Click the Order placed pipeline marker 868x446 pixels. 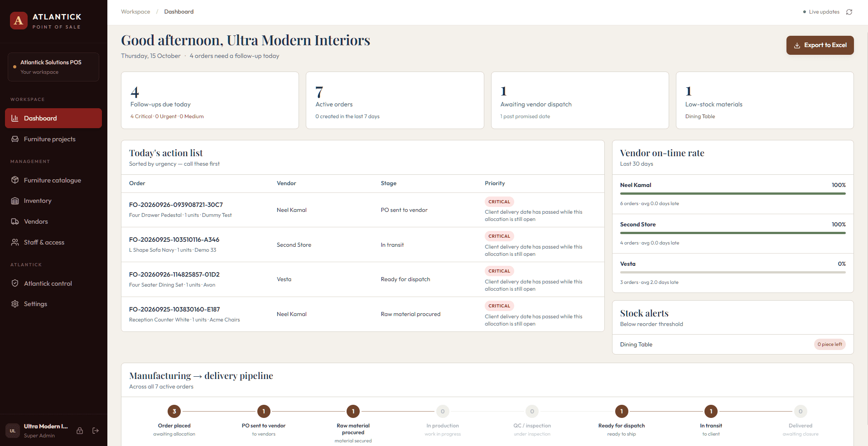(174, 411)
